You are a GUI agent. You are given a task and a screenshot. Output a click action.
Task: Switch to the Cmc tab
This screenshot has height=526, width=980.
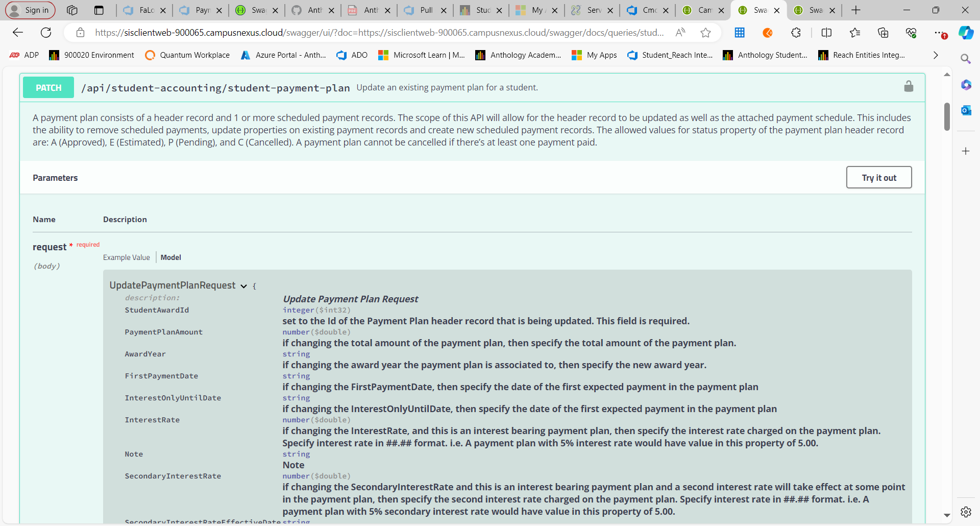point(648,10)
